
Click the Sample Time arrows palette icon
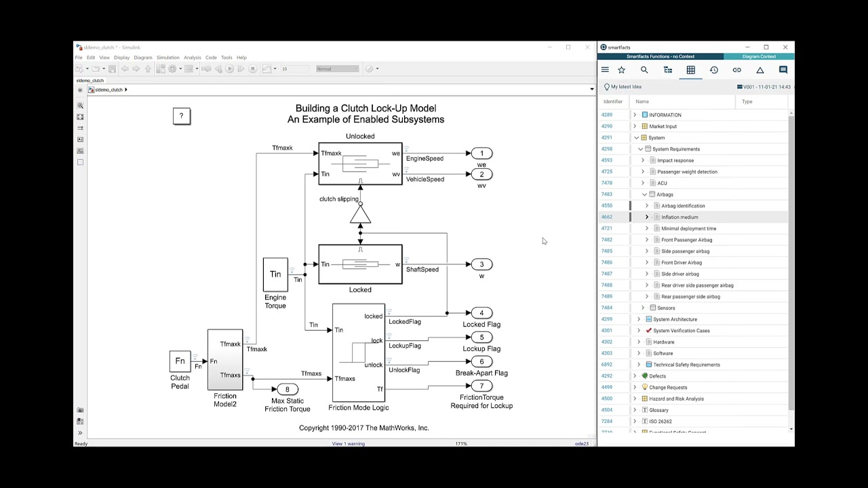tap(80, 128)
